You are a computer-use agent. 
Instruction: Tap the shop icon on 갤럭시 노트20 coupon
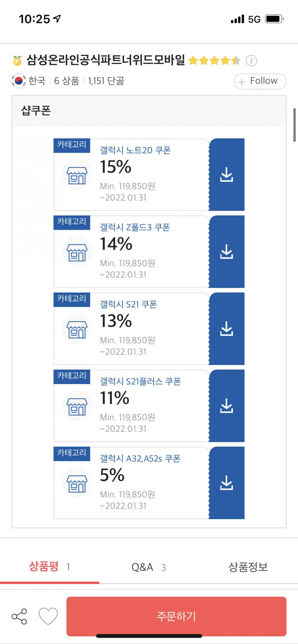[77, 175]
